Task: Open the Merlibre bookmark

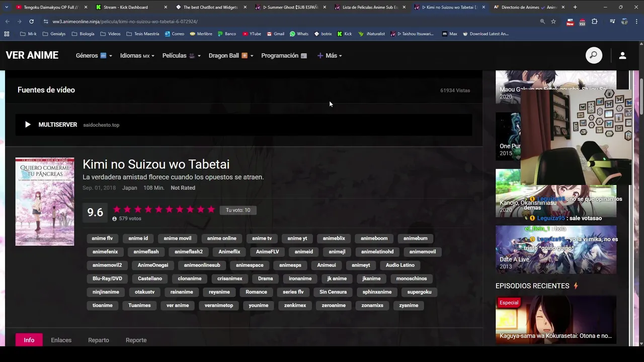Action: [201, 34]
